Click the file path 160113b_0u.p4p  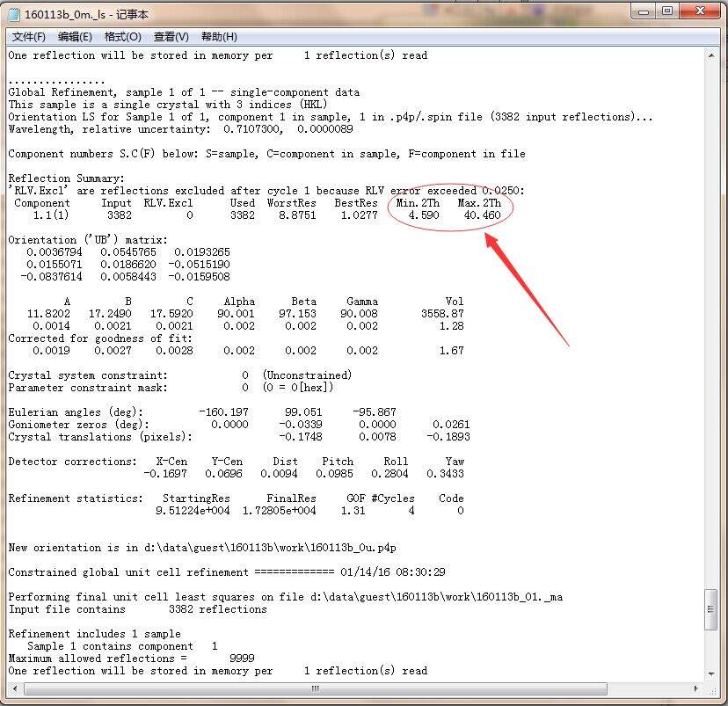pos(353,548)
